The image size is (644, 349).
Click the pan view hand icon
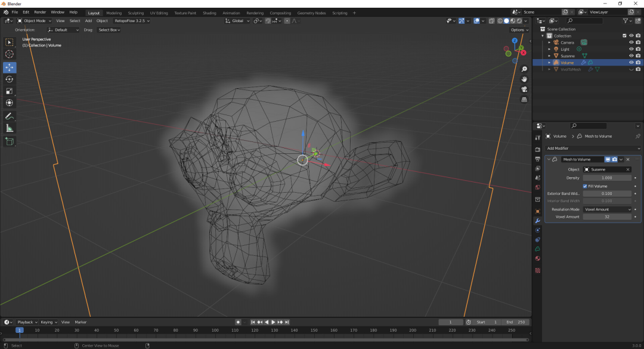524,79
